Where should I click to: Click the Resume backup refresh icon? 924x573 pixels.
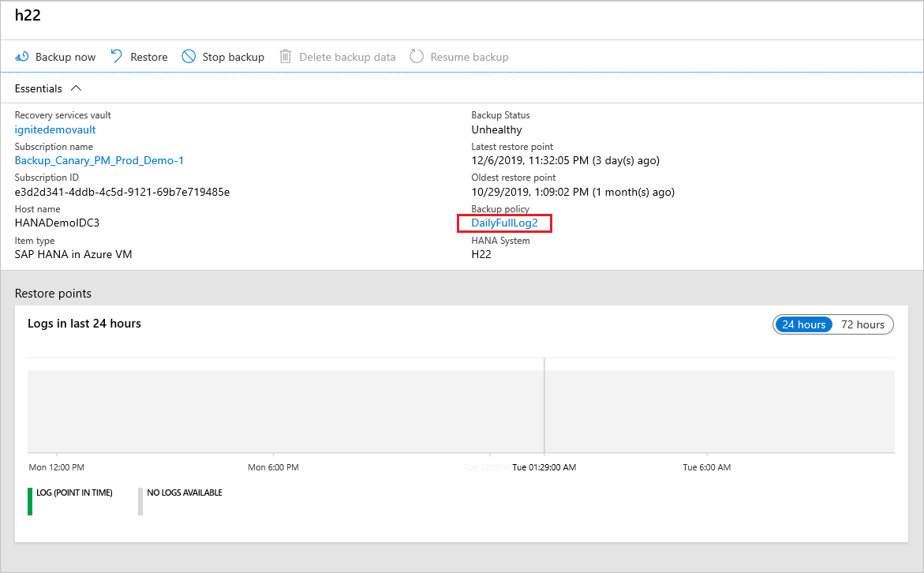[416, 56]
